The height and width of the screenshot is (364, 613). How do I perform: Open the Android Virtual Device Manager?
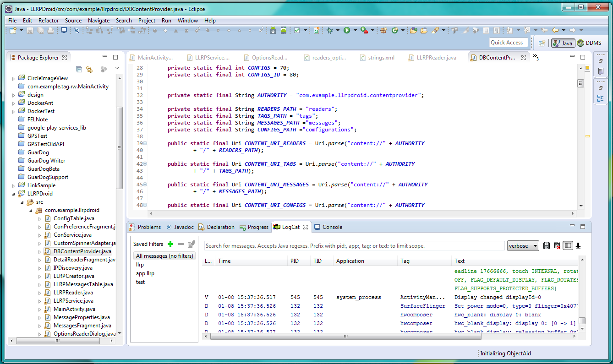coord(284,30)
